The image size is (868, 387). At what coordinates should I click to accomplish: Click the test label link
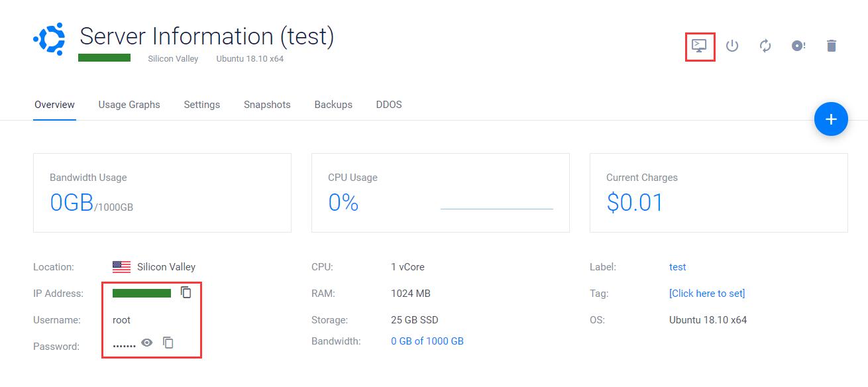(x=677, y=267)
